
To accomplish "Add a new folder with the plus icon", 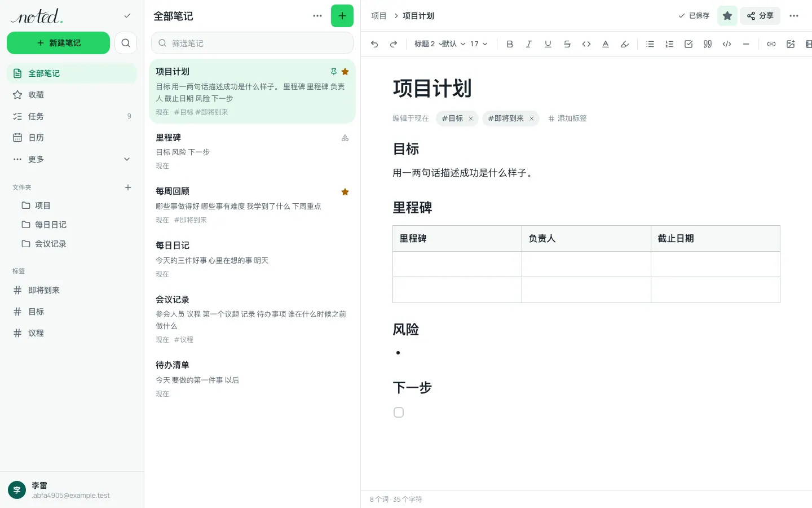I will point(128,187).
